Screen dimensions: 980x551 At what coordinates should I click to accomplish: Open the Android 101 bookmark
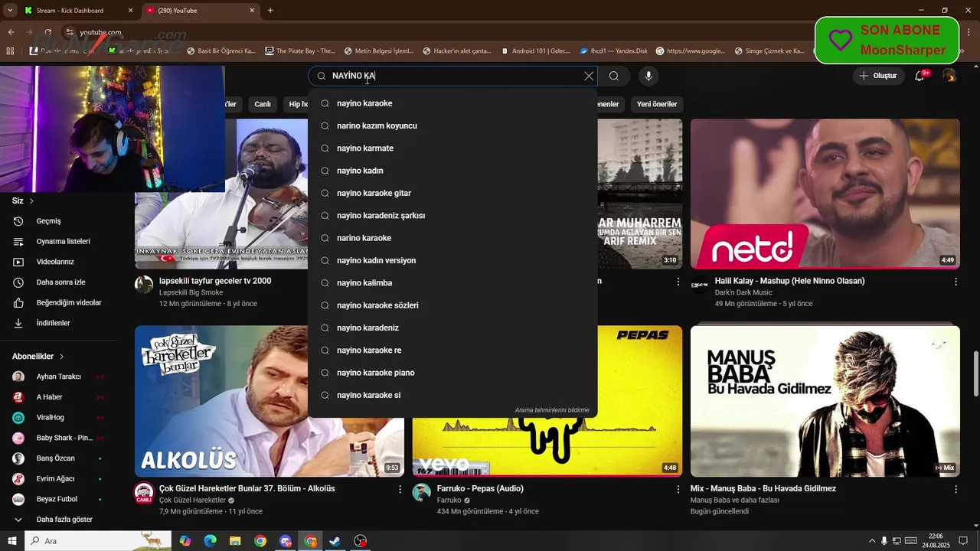pos(535,51)
